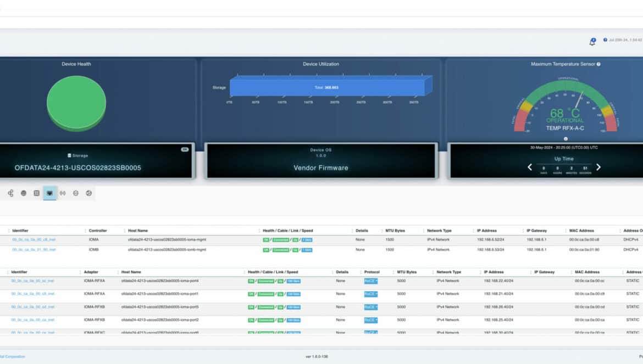Sort by the Adapter column header
643x364 pixels.
pyautogui.click(x=91, y=272)
